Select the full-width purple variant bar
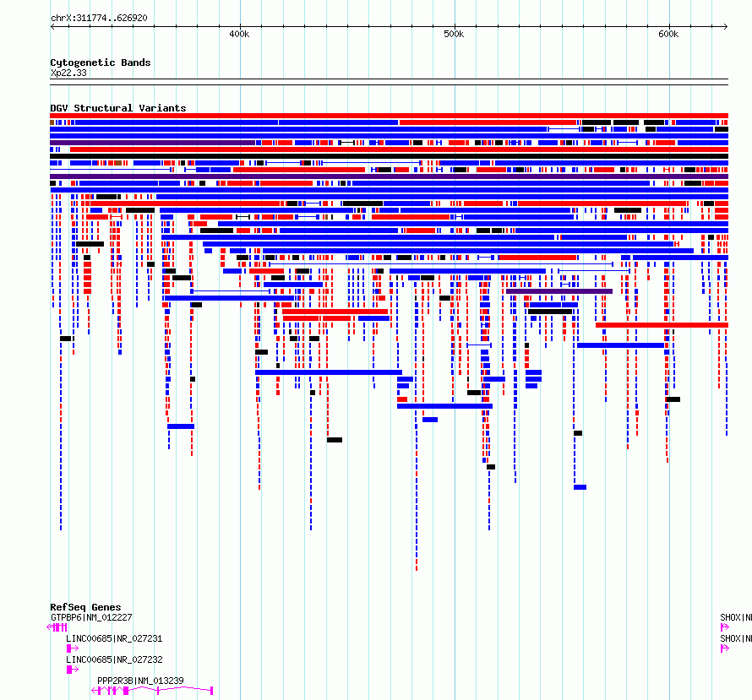 pyautogui.click(x=389, y=176)
